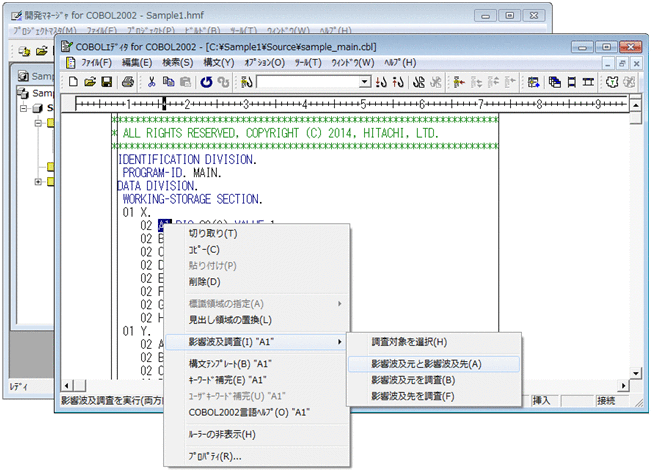Click the PROGRAM-ID. MAIN. code line
Screen dimensions: 652x473
pos(172,172)
